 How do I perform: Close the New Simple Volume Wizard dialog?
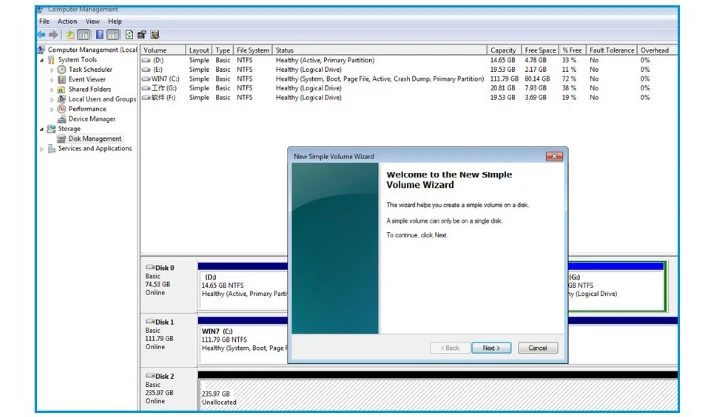(554, 156)
